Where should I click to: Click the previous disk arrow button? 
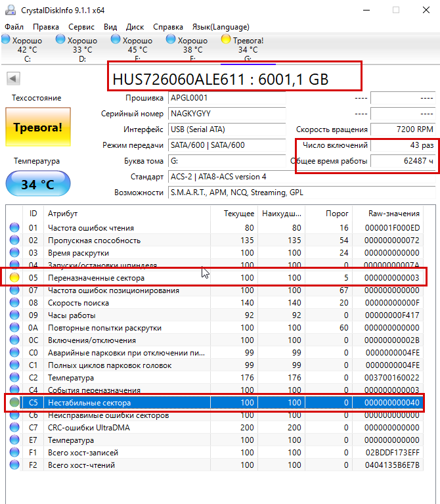coord(13,78)
